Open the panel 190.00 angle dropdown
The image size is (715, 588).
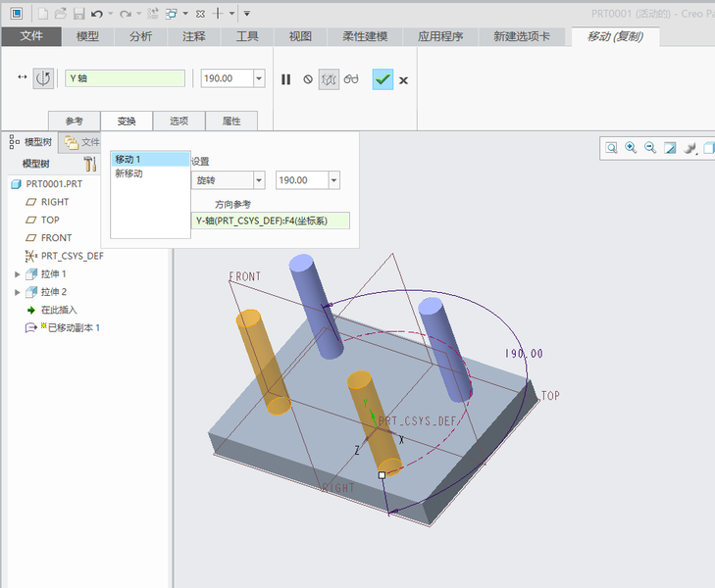click(x=333, y=180)
